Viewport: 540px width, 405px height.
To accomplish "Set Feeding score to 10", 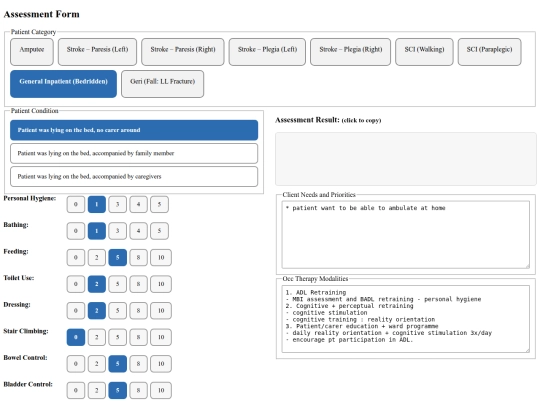I will tap(161, 258).
